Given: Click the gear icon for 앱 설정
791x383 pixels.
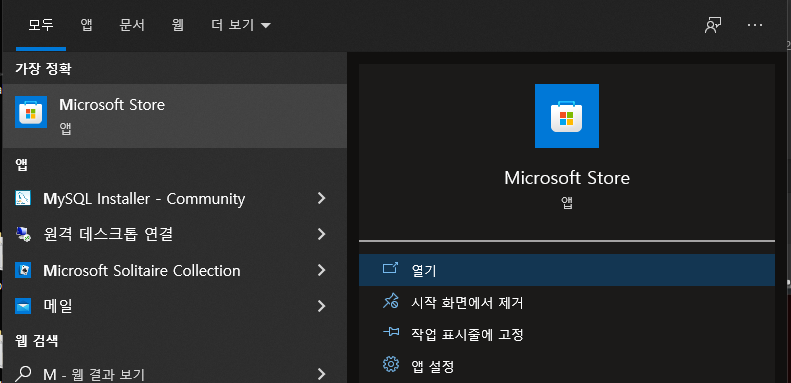Looking at the screenshot, I should click(x=390, y=364).
